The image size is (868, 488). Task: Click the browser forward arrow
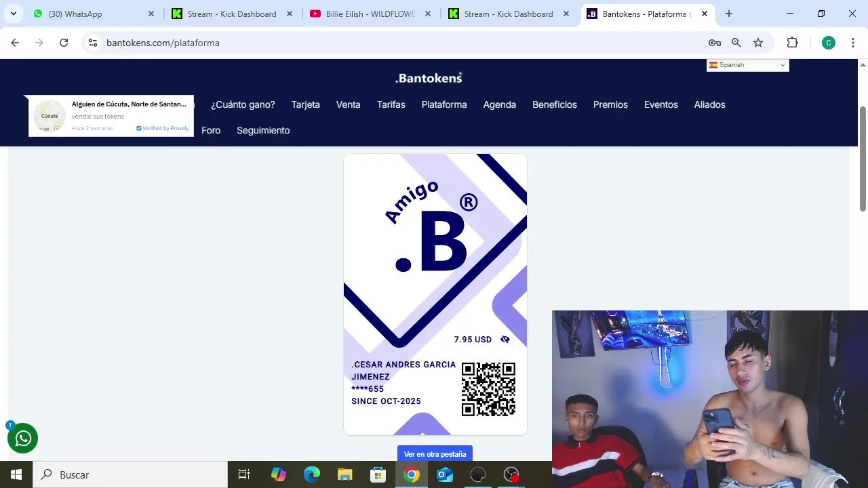39,43
